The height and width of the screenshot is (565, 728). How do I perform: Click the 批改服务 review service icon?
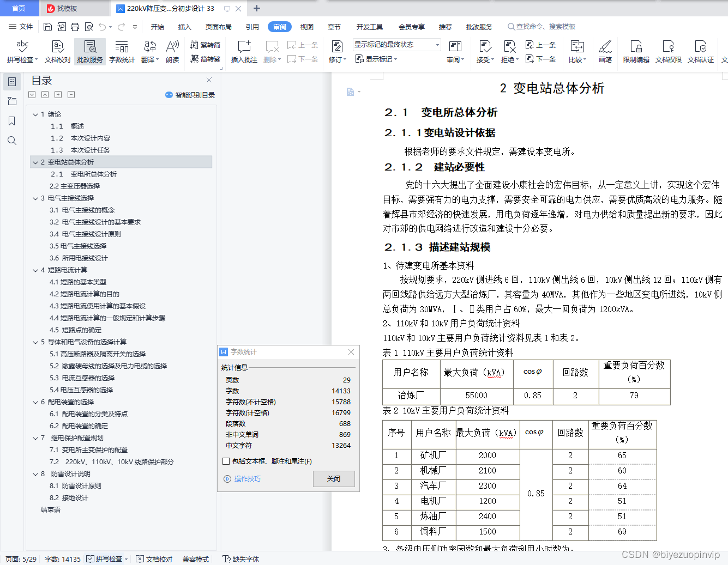89,52
